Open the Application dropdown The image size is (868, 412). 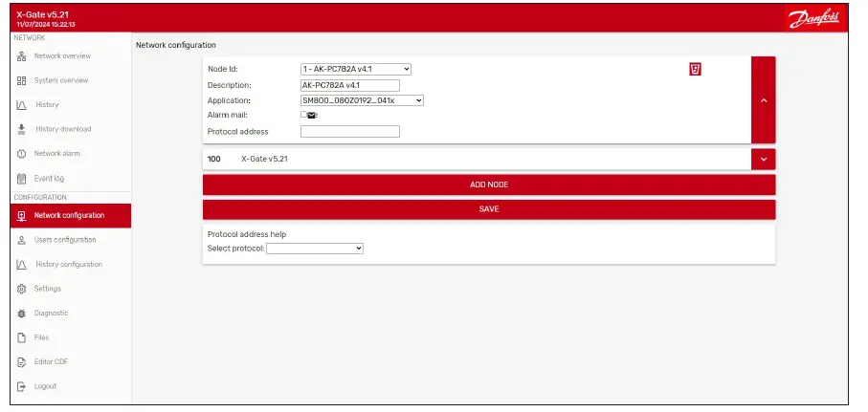click(x=362, y=100)
